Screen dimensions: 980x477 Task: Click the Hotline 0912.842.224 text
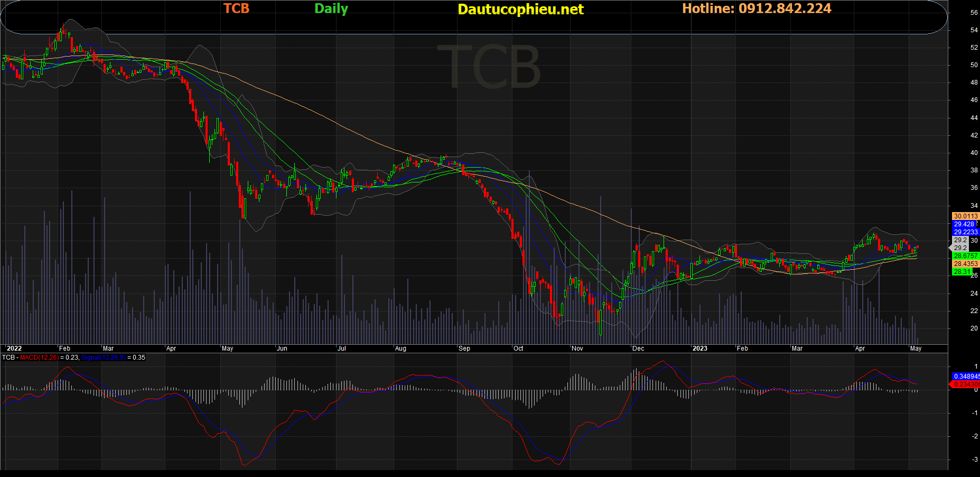point(757,8)
